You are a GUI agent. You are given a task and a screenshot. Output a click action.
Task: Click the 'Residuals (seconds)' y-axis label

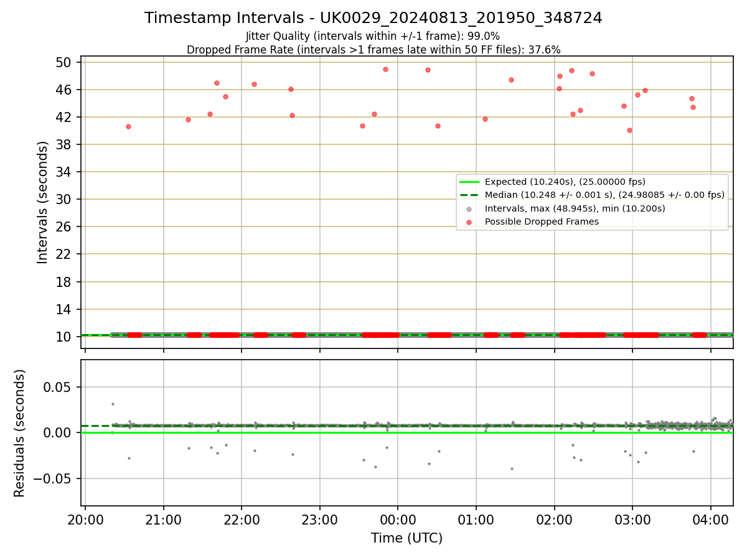(20, 433)
